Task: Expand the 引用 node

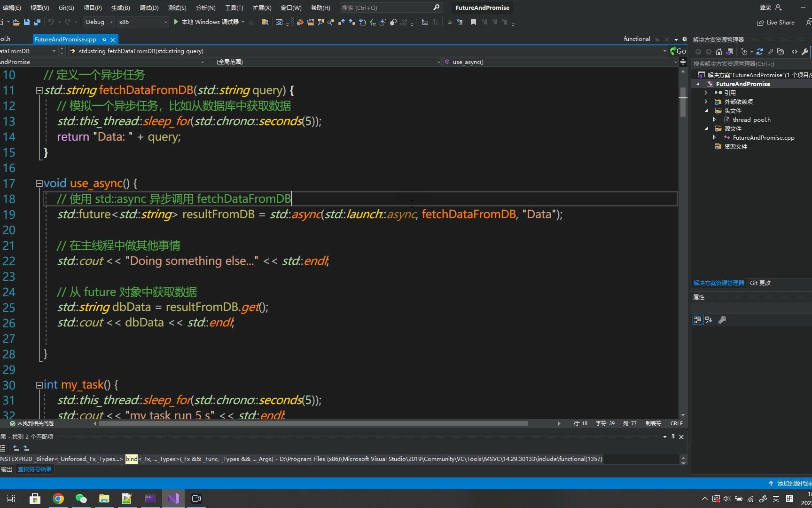Action: point(706,93)
